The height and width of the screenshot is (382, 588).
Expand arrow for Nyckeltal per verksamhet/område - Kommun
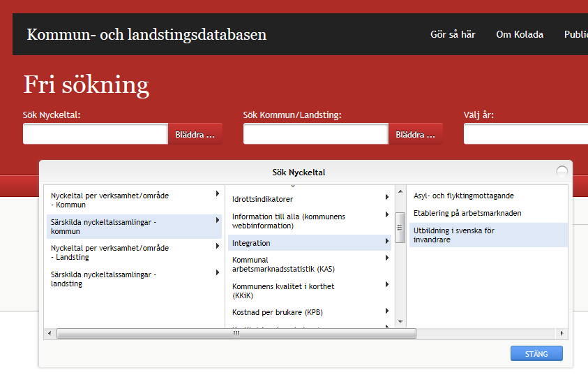tap(218, 194)
